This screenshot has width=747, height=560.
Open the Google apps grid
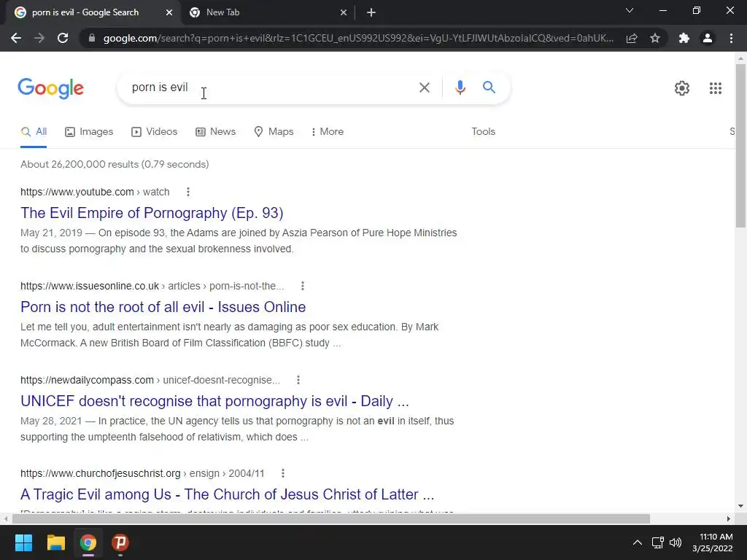tap(715, 88)
